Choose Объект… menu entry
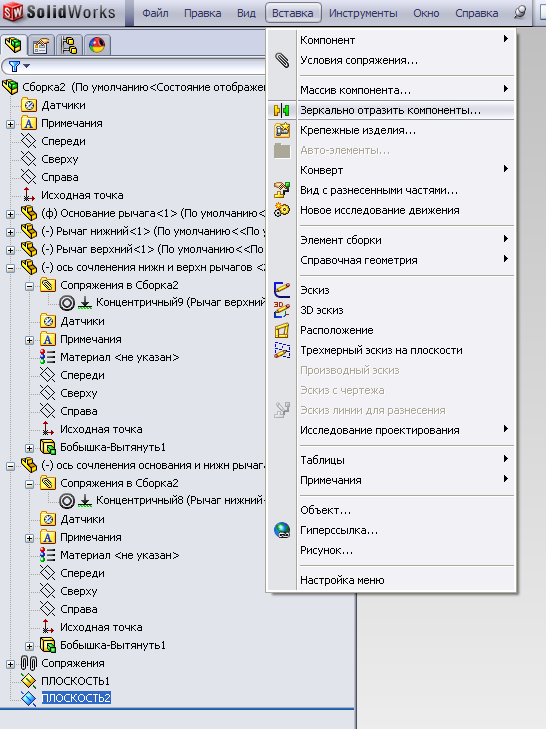The height and width of the screenshot is (729, 546). click(391, 510)
